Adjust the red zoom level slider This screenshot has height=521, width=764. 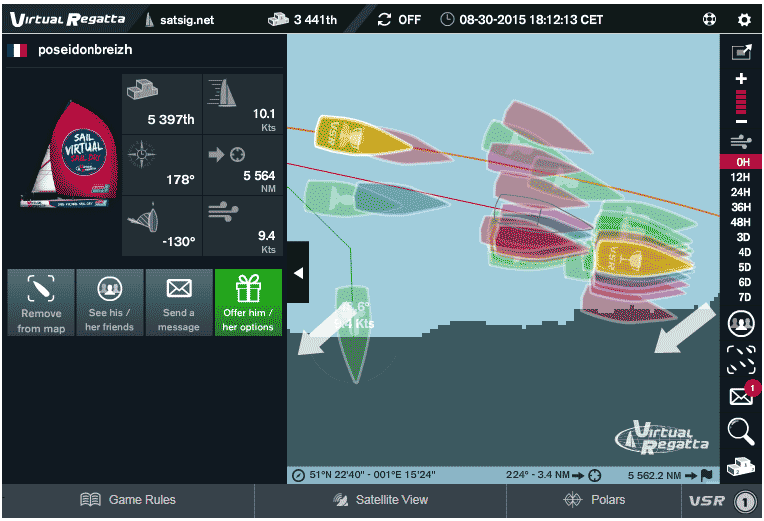pyautogui.click(x=741, y=101)
